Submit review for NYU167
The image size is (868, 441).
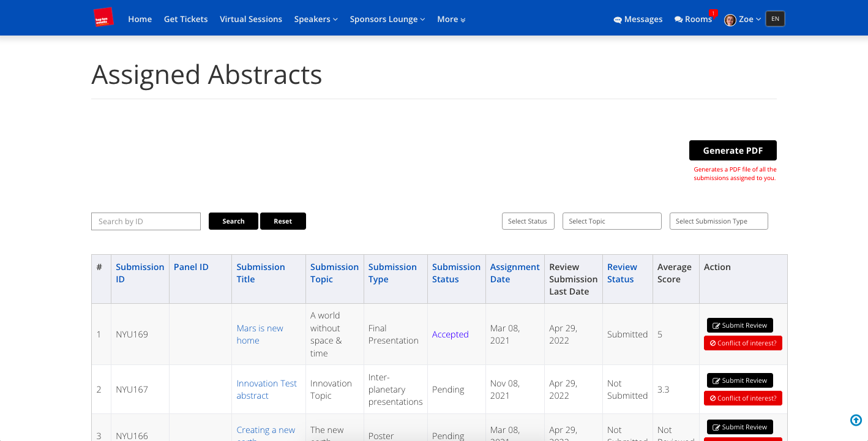(739, 380)
